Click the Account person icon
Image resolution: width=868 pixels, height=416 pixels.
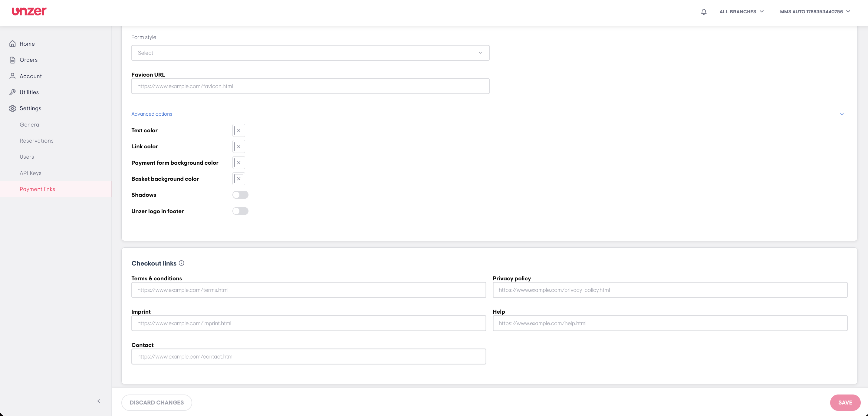click(x=12, y=76)
